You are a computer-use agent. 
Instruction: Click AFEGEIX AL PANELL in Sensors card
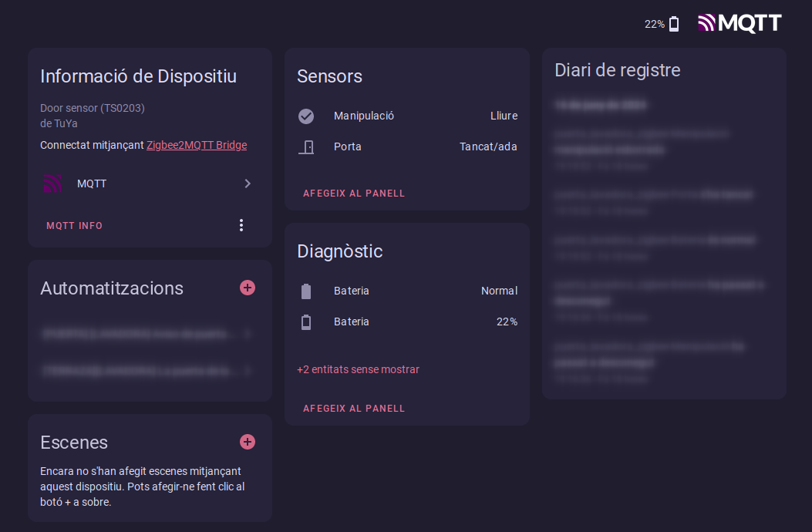[x=354, y=194]
